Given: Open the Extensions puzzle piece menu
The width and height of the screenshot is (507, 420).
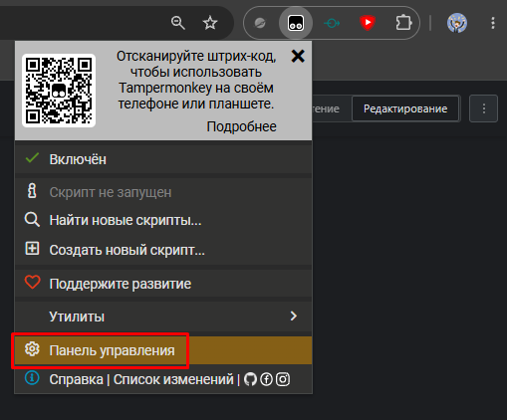Looking at the screenshot, I should 403,23.
